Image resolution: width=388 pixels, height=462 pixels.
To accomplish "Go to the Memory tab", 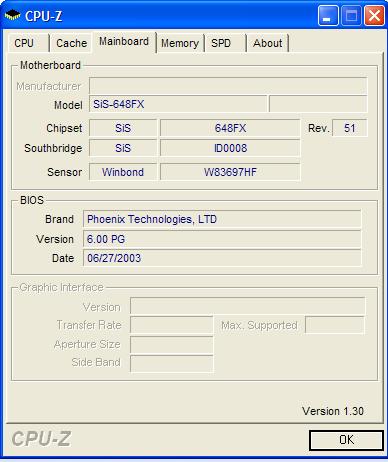I will [180, 43].
